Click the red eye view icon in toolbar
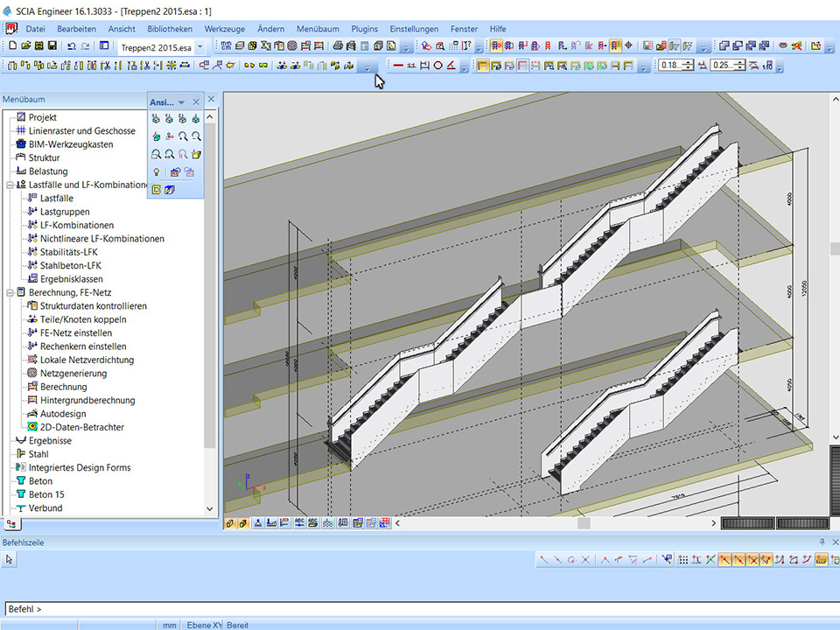The image size is (840, 630). (782, 45)
